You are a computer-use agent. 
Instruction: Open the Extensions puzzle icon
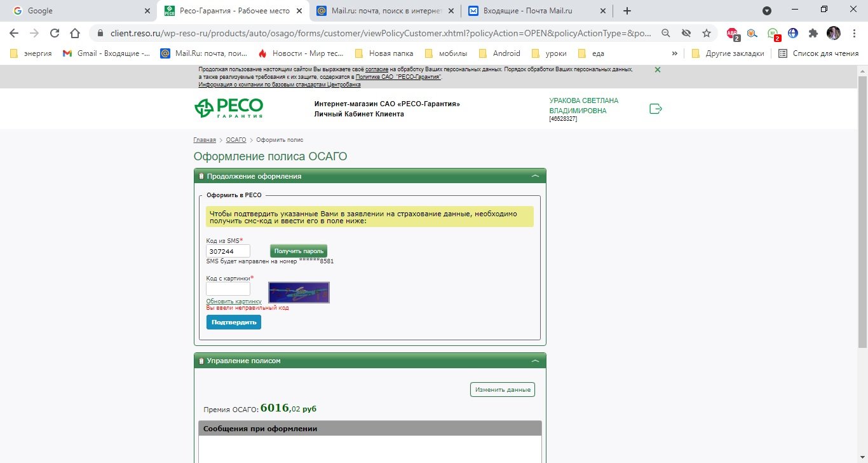click(813, 33)
